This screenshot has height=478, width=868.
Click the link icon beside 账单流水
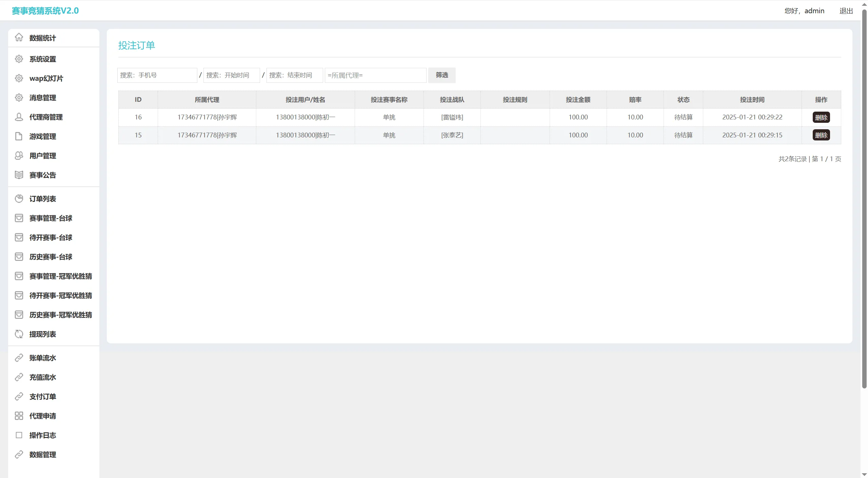coord(19,358)
